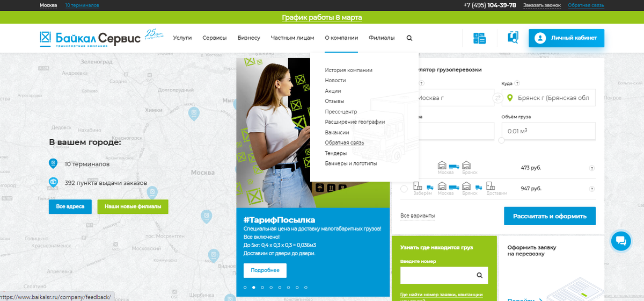Click the '392 пункта выдачи заказов' text
This screenshot has height=301, width=644.
coord(106,183)
